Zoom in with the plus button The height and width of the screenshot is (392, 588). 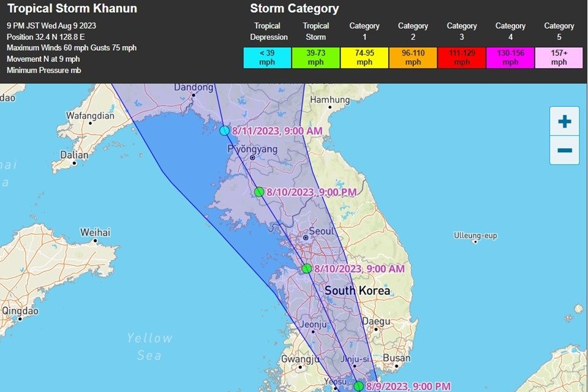click(x=564, y=121)
